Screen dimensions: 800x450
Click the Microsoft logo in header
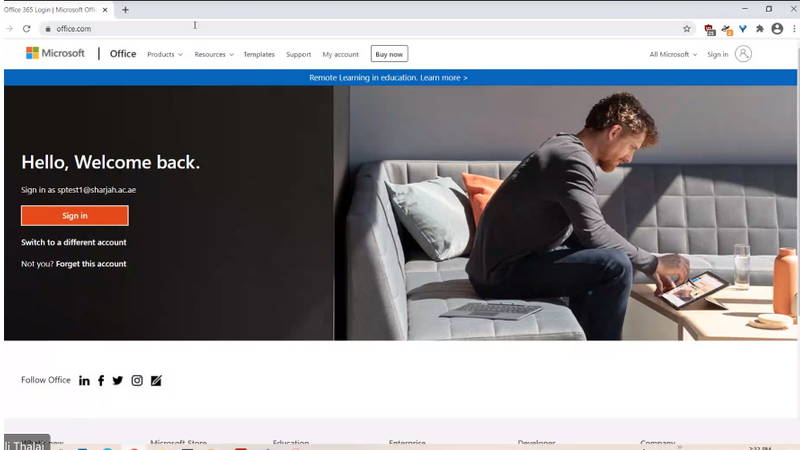[x=55, y=54]
